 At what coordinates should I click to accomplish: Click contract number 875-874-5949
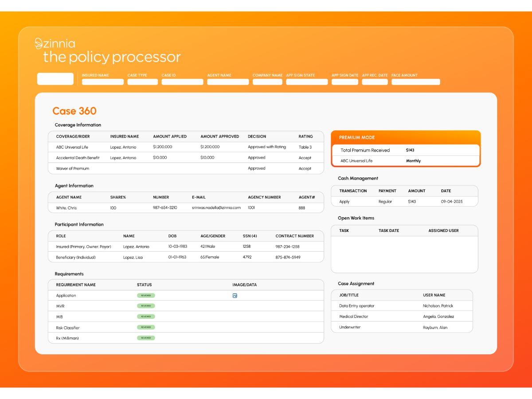[288, 258]
